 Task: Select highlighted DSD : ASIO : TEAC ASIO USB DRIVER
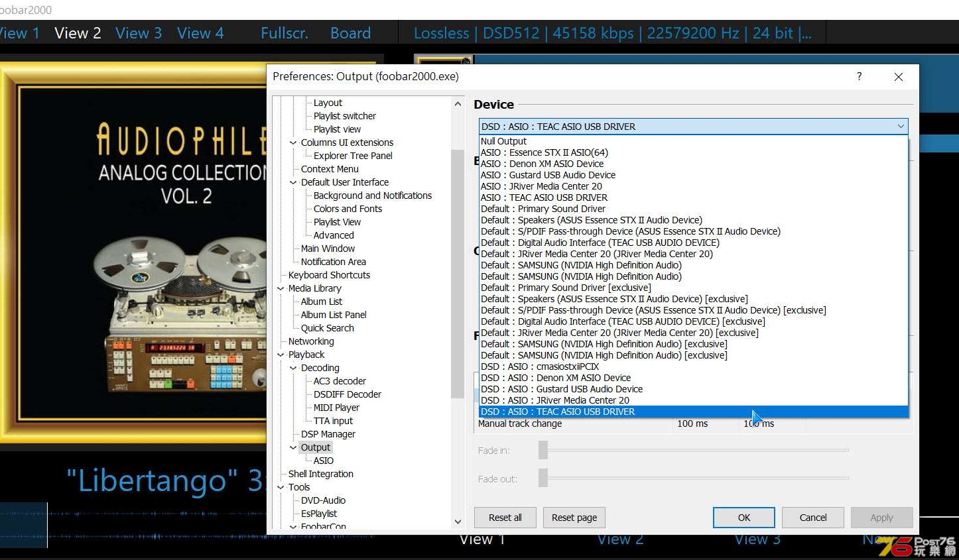point(693,412)
